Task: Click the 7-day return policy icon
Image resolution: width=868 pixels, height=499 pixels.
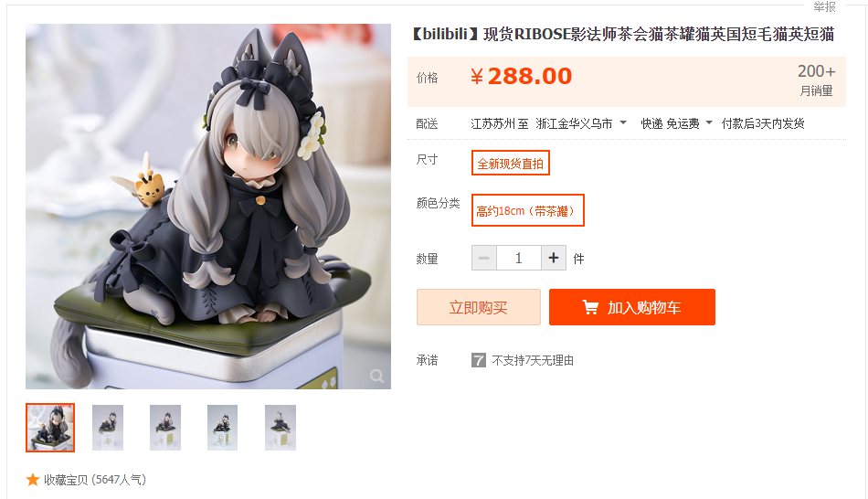Action: [478, 360]
